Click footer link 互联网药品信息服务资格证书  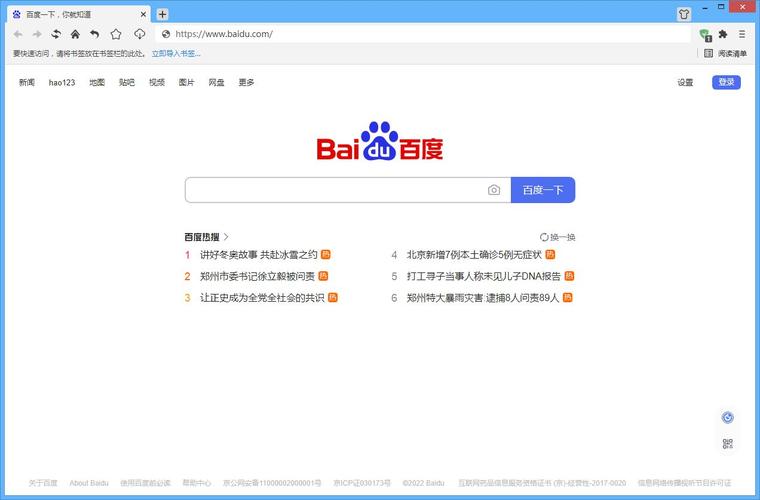[542, 483]
